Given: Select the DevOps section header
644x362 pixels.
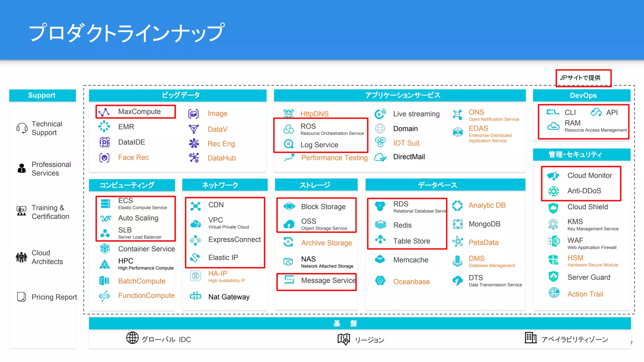Looking at the screenshot, I should (582, 95).
